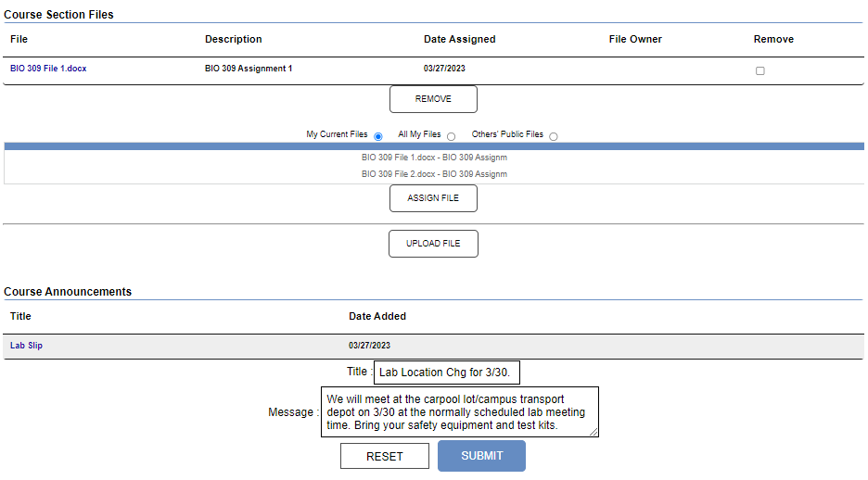Click the Date Assigned column header
This screenshot has width=868, height=480.
[x=459, y=39]
